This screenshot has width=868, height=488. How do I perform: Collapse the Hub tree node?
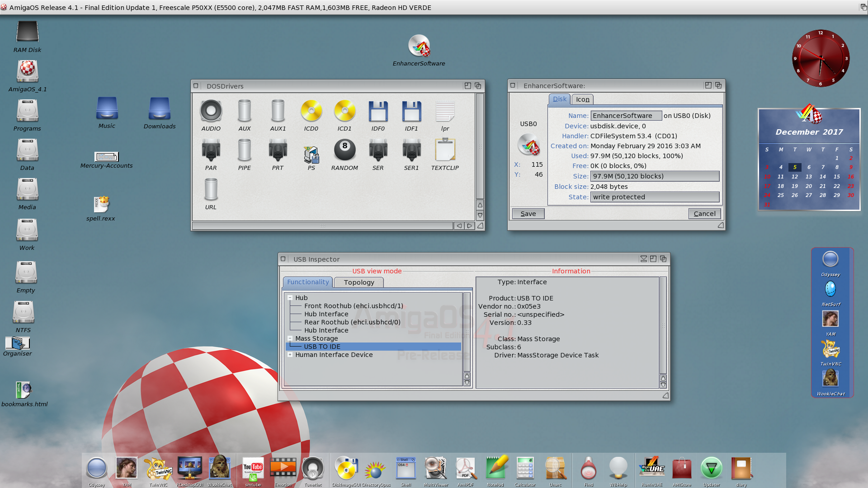[x=290, y=298]
